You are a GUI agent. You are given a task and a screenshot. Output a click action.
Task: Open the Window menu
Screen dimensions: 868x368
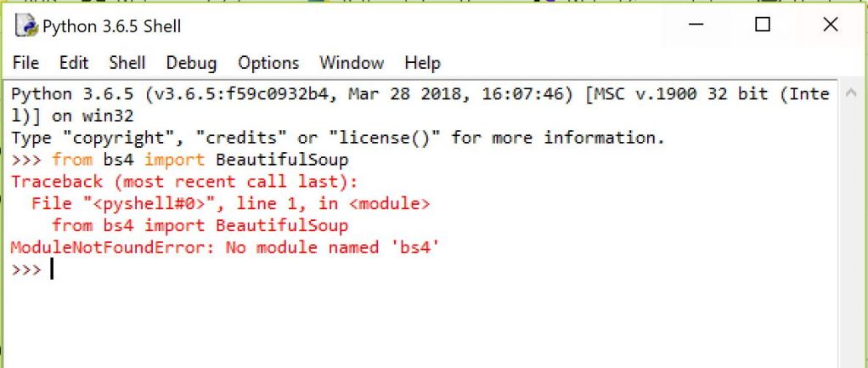352,63
